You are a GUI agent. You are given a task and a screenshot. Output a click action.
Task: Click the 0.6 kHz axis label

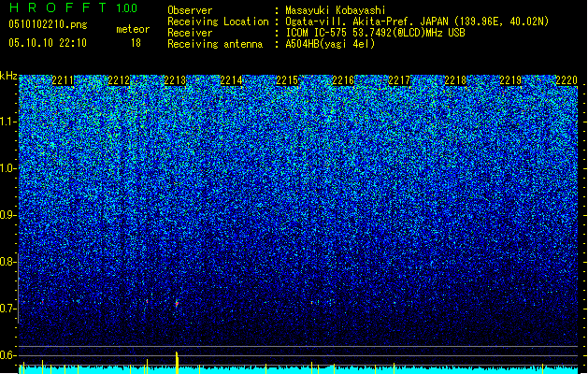click(x=8, y=355)
